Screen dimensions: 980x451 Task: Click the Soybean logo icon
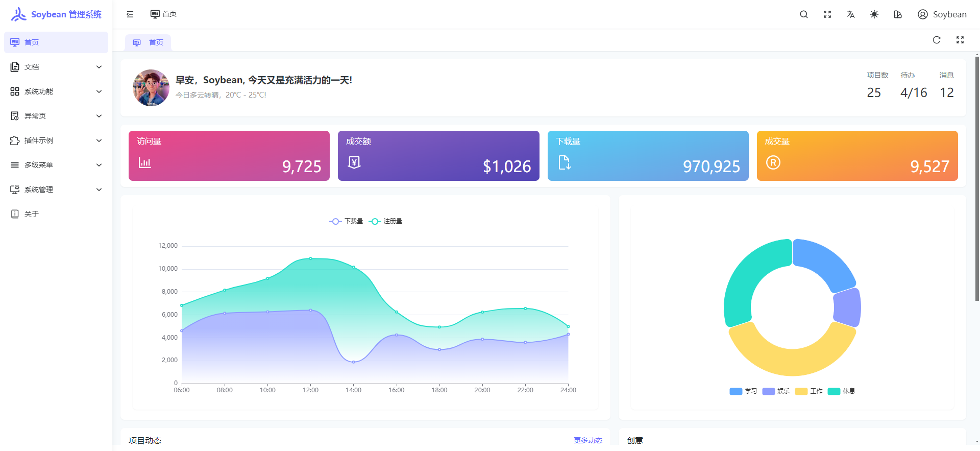coord(19,14)
